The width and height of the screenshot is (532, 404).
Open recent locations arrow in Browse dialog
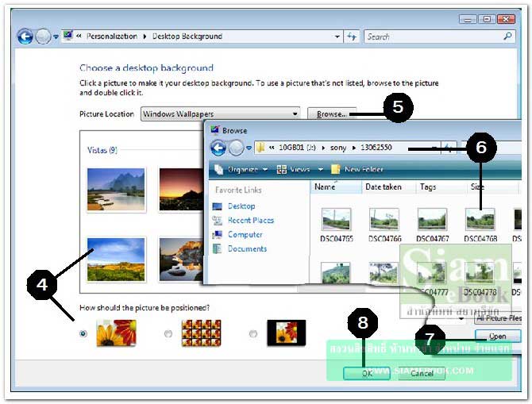(x=249, y=148)
